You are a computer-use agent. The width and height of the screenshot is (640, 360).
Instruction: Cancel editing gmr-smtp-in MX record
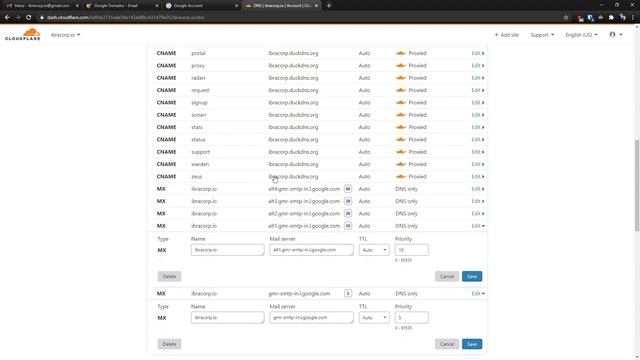click(447, 344)
